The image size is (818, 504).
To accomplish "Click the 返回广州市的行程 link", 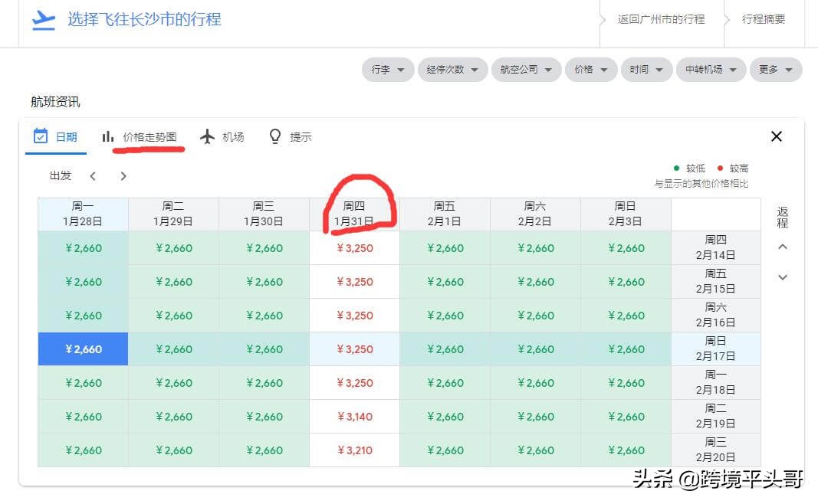I will pyautogui.click(x=662, y=19).
